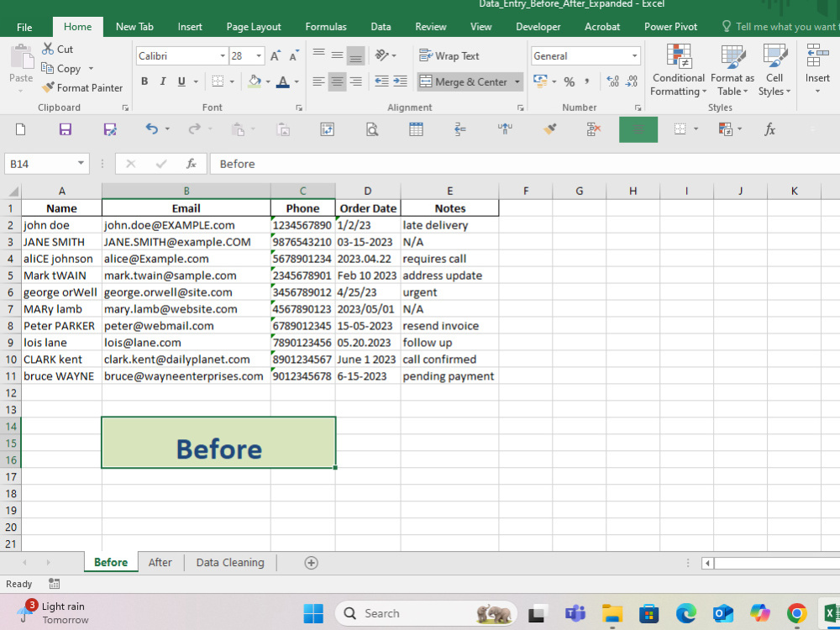Viewport: 840px width, 630px height.
Task: Expand the Name Box dropdown arrow
Action: point(81,164)
